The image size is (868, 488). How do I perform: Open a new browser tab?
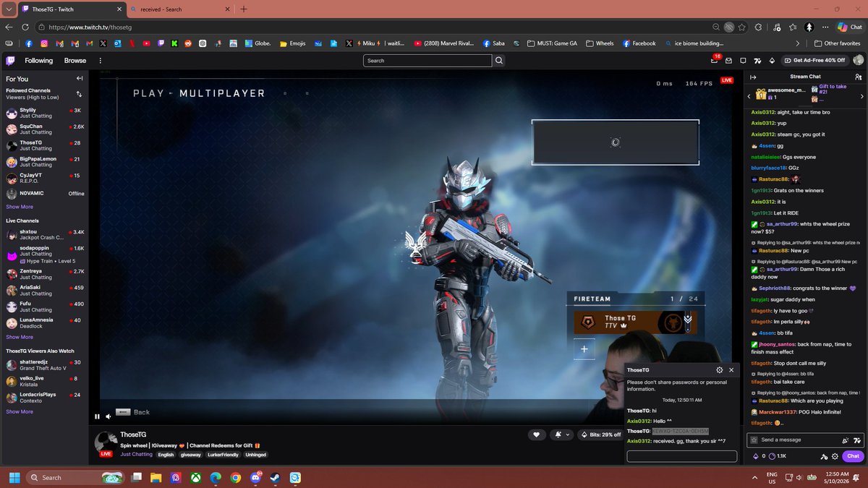pos(244,9)
